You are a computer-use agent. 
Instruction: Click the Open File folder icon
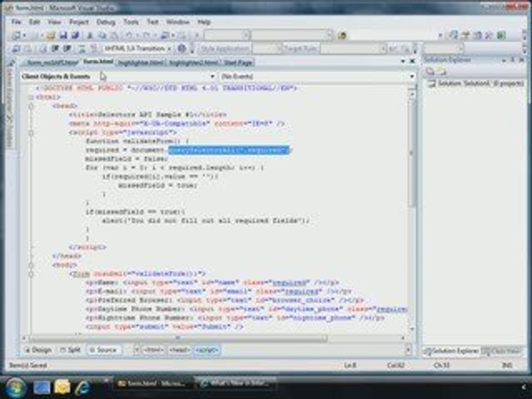click(50, 35)
